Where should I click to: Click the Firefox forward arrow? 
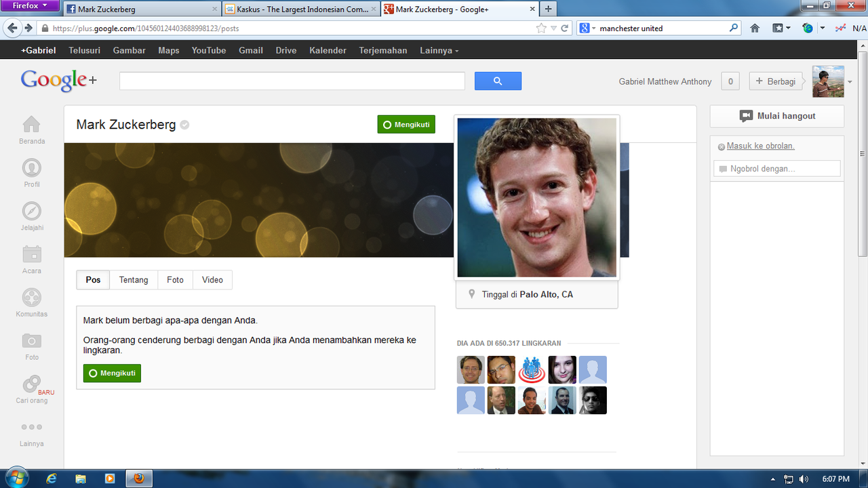coord(28,28)
